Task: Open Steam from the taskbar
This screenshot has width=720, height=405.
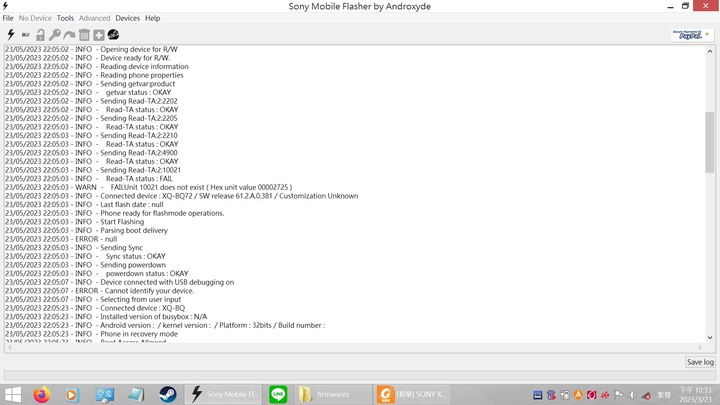Action: tap(168, 394)
